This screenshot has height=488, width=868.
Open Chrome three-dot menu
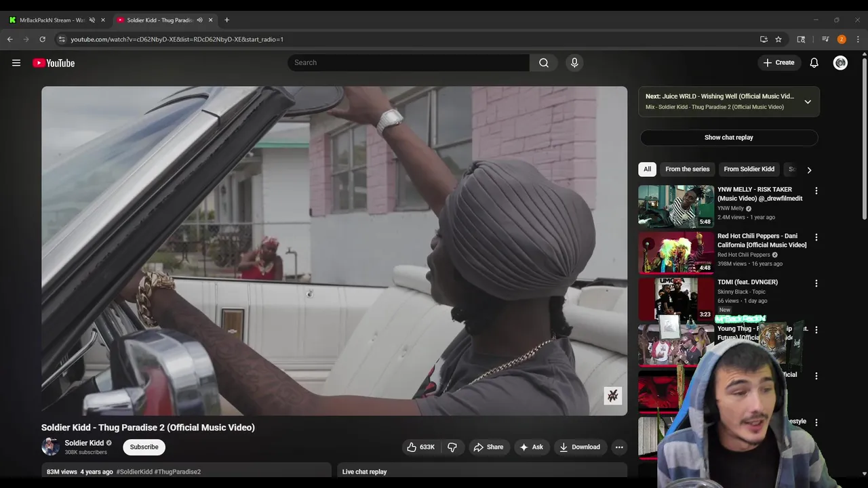pyautogui.click(x=858, y=39)
